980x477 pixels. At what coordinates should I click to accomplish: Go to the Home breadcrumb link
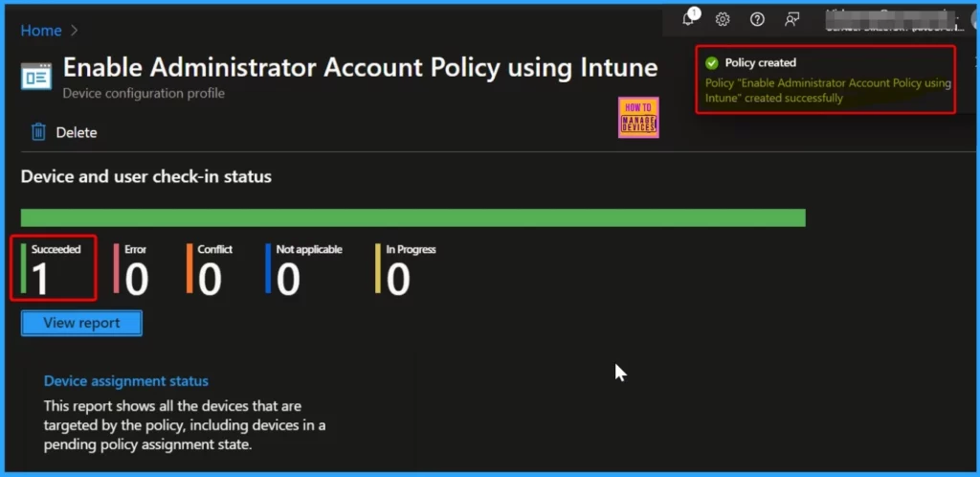click(x=41, y=30)
